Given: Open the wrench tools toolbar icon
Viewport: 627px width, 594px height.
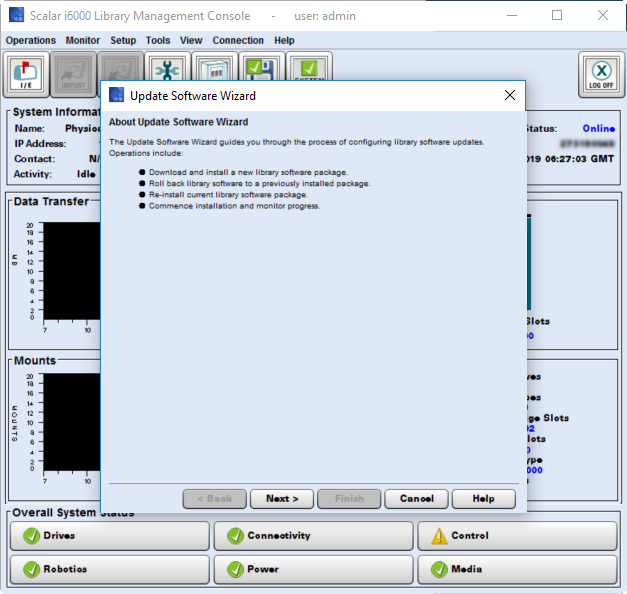Looking at the screenshot, I should pos(168,67).
